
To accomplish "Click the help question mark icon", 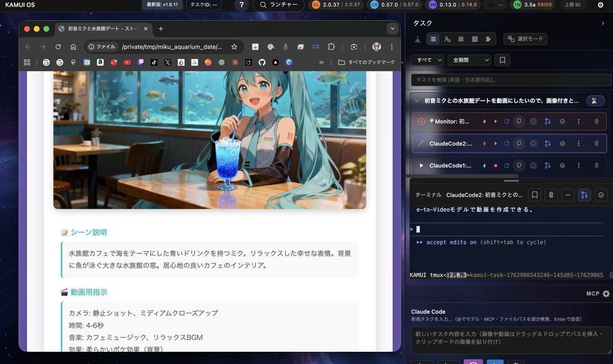I will tap(242, 5).
